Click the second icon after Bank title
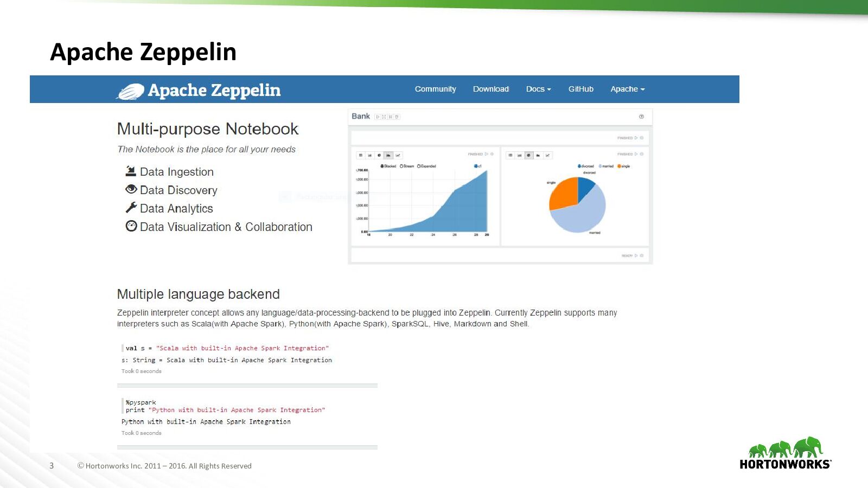The width and height of the screenshot is (868, 488). tap(384, 117)
